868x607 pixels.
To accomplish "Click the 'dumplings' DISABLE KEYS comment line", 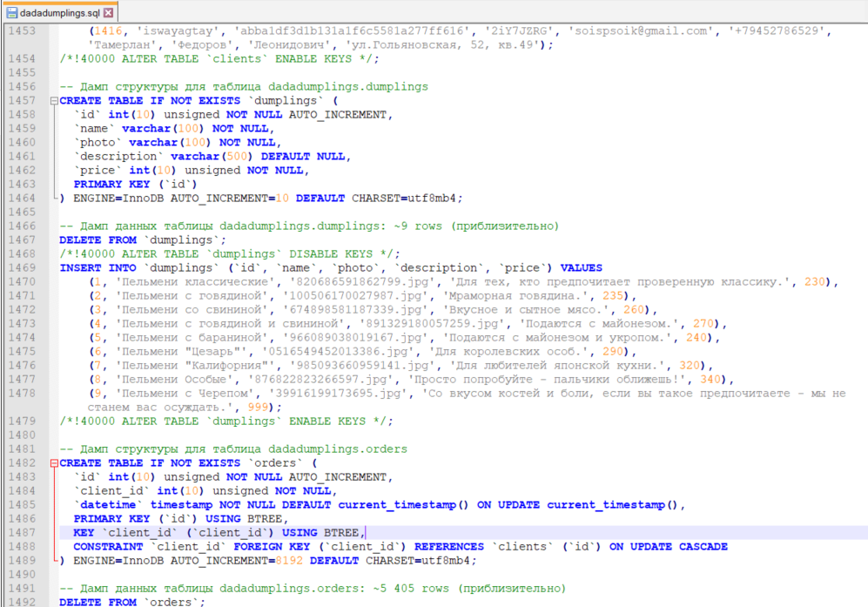I will (230, 254).
